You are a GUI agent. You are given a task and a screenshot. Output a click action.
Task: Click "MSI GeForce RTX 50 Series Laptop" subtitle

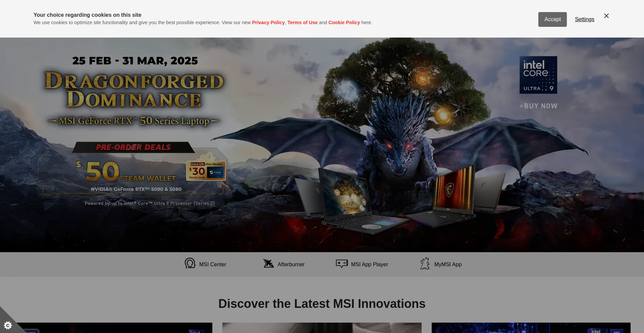click(x=134, y=121)
